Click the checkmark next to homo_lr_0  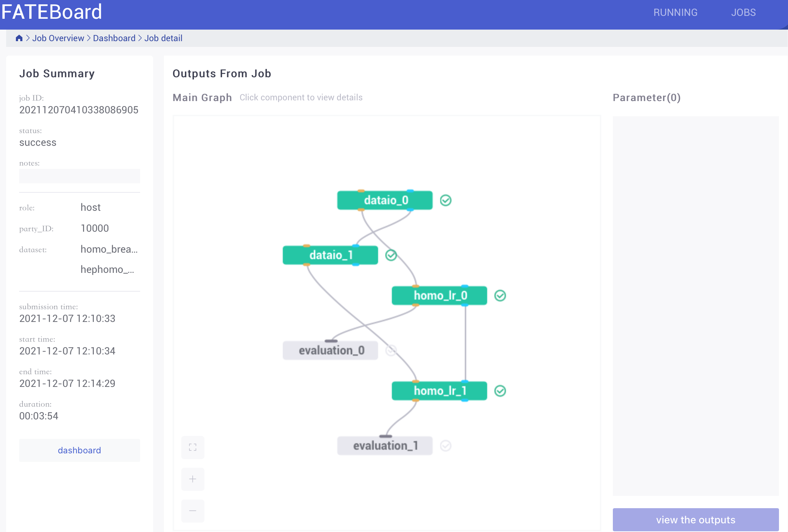coord(500,296)
